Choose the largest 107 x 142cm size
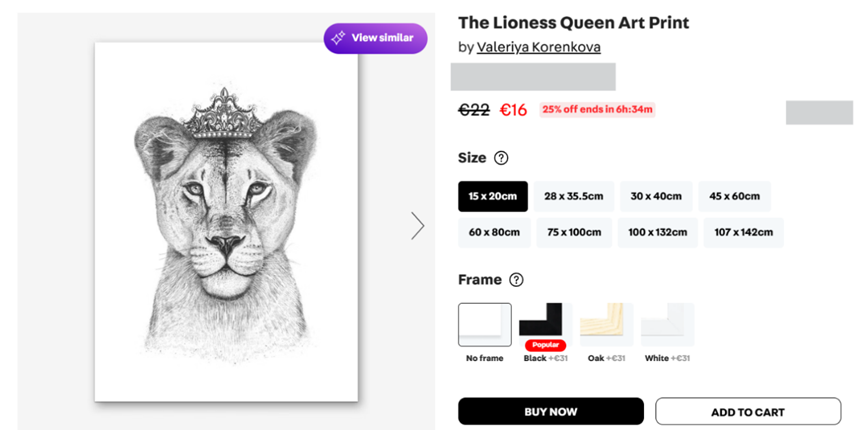The height and width of the screenshot is (430, 865). coord(743,232)
